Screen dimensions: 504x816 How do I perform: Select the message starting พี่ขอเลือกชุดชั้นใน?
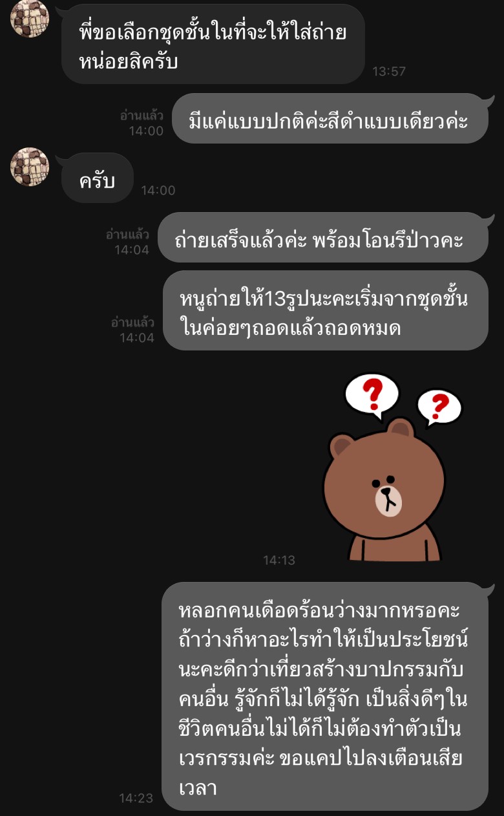point(213,43)
